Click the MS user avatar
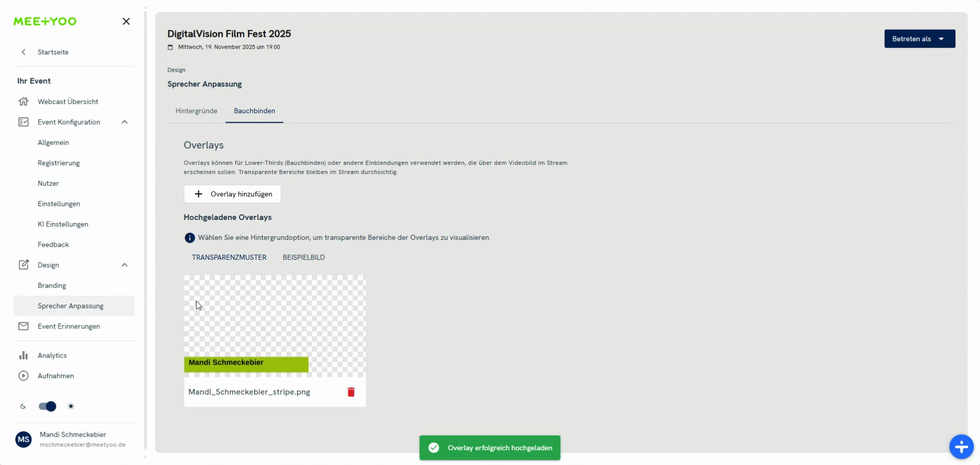Image resolution: width=980 pixels, height=465 pixels. click(x=24, y=439)
